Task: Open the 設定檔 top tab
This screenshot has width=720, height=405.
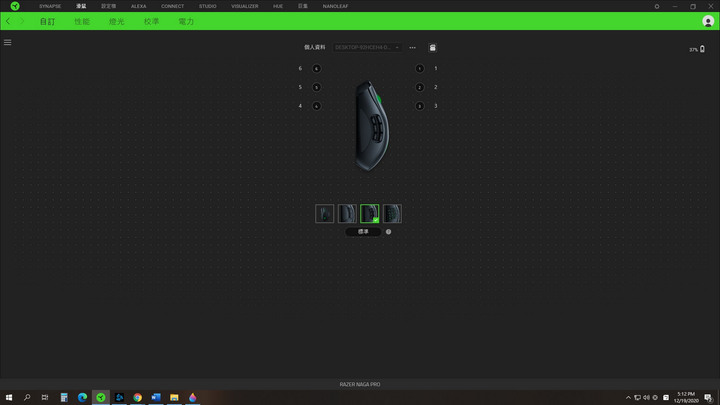Action: (108, 6)
